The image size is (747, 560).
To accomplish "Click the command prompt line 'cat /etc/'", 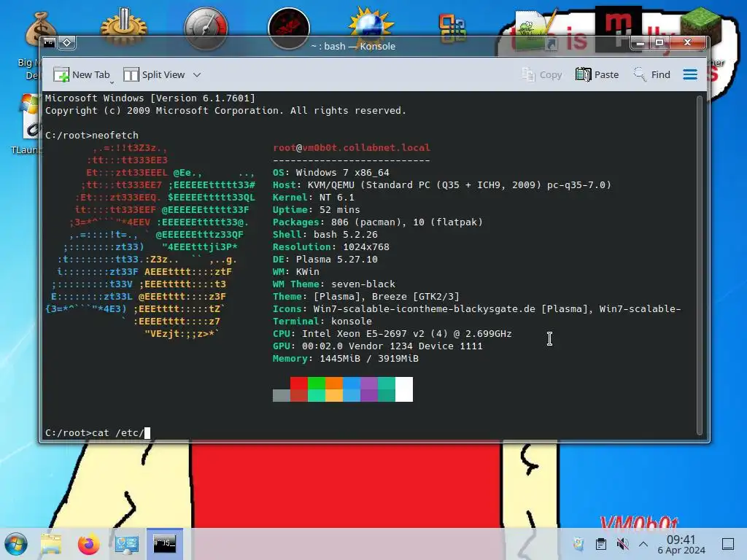I will [98, 433].
